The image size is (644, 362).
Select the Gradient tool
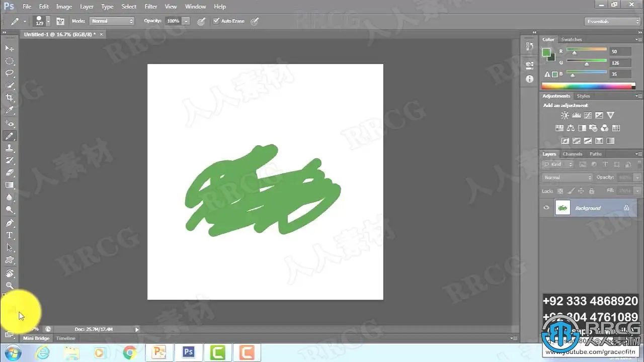pyautogui.click(x=10, y=185)
